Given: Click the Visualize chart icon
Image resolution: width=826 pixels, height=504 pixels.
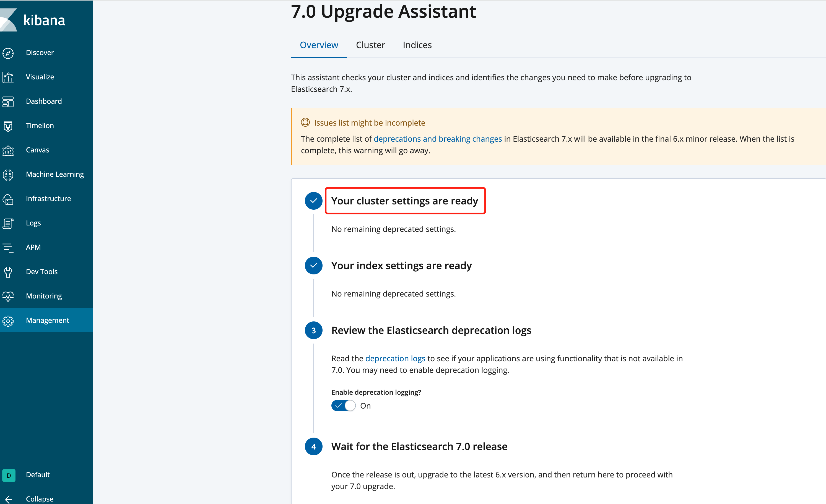Looking at the screenshot, I should coord(8,77).
